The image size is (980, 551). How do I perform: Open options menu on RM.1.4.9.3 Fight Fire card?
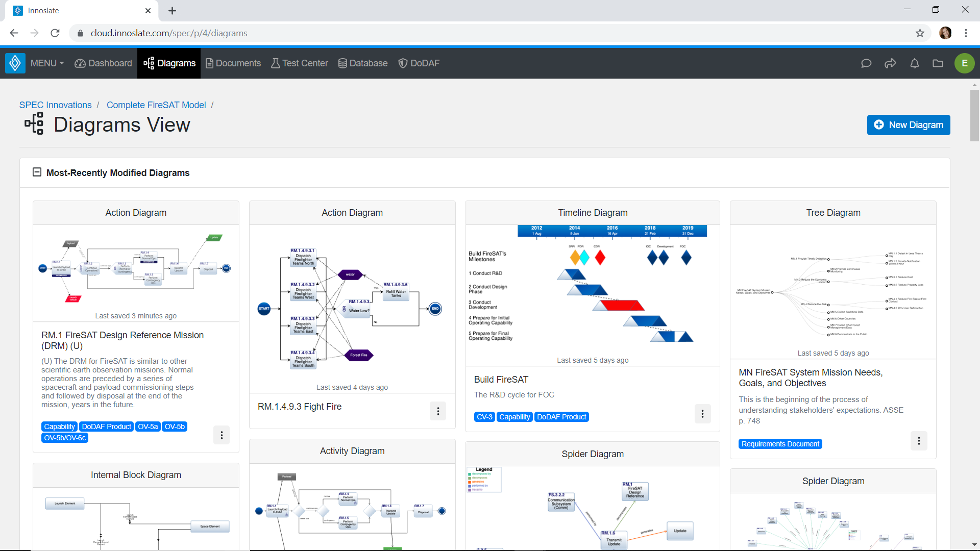tap(437, 411)
